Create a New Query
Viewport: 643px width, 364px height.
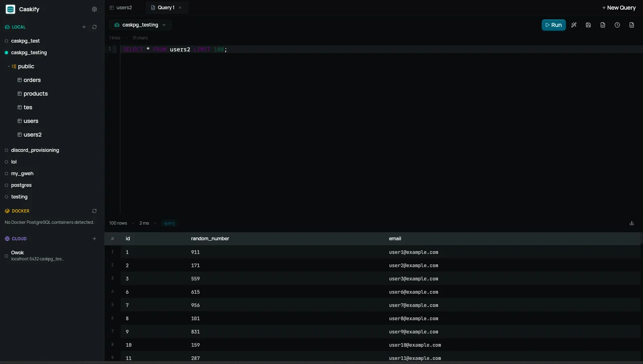click(619, 8)
